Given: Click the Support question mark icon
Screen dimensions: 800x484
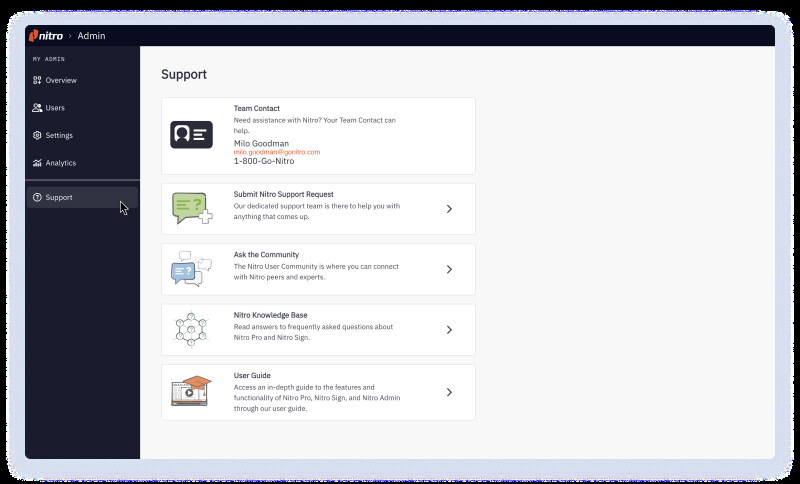Looking at the screenshot, I should coord(37,197).
